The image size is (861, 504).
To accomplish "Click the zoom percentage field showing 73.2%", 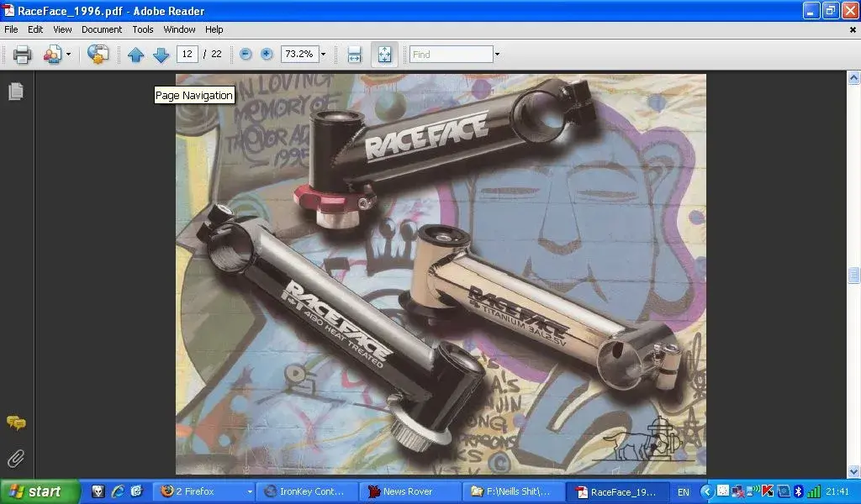I will (299, 54).
